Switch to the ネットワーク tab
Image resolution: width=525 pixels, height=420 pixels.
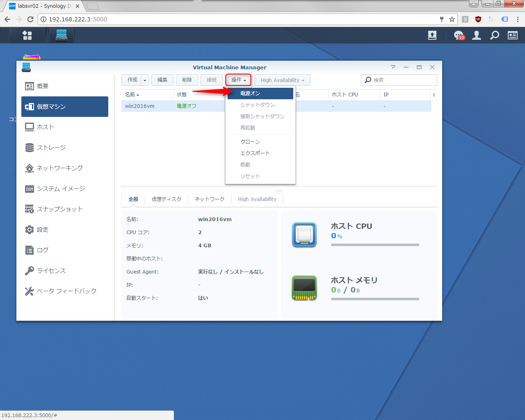pos(210,199)
